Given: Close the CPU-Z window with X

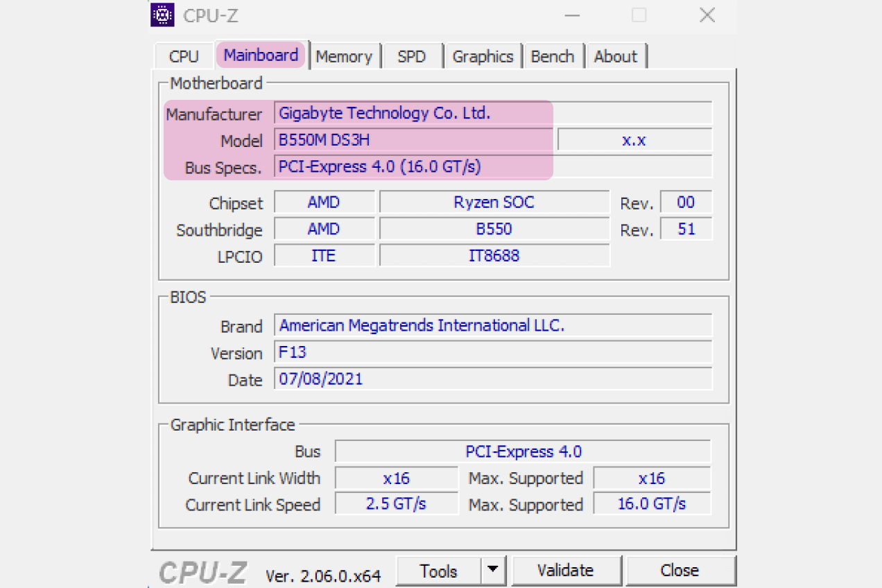Looking at the screenshot, I should coord(707,15).
